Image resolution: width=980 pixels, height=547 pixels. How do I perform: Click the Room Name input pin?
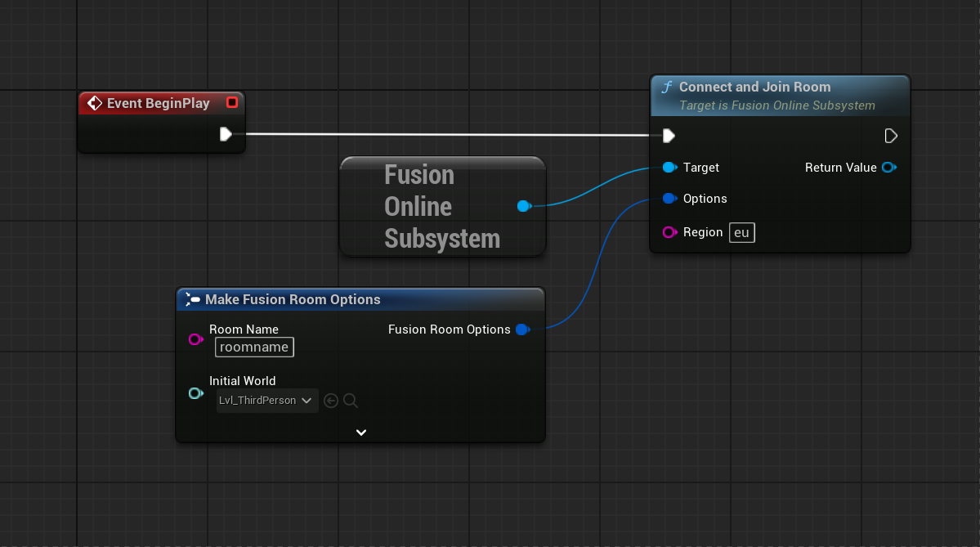point(196,339)
